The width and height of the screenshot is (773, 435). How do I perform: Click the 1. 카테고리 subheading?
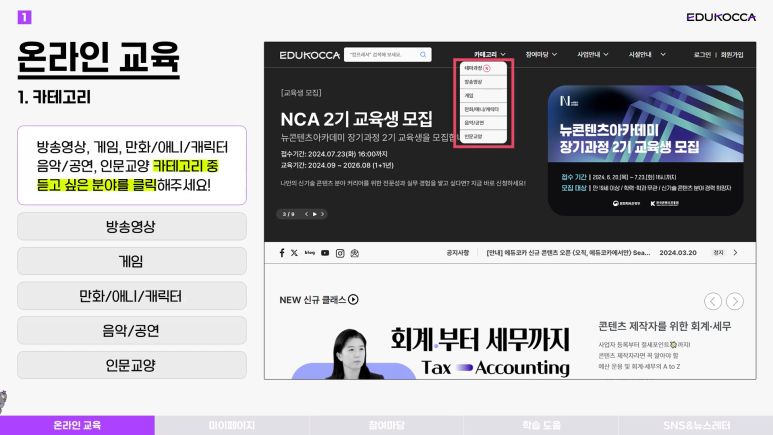(x=54, y=97)
